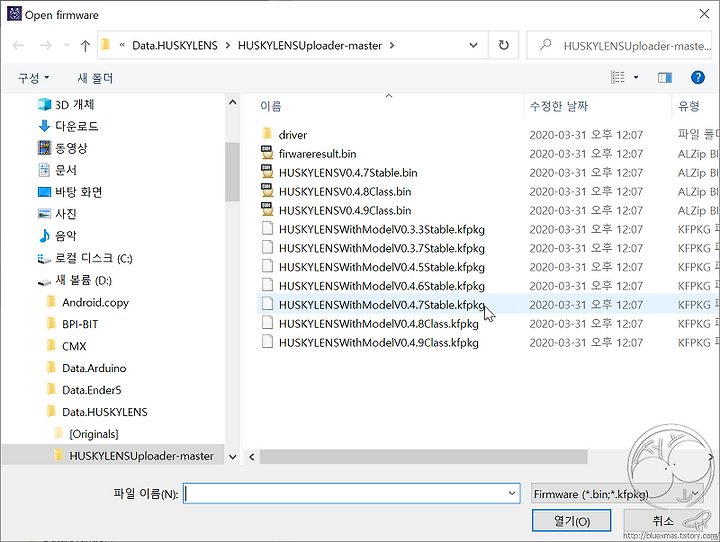The height and width of the screenshot is (542, 720).
Task: Open the blue Help icon
Action: pyautogui.click(x=698, y=77)
